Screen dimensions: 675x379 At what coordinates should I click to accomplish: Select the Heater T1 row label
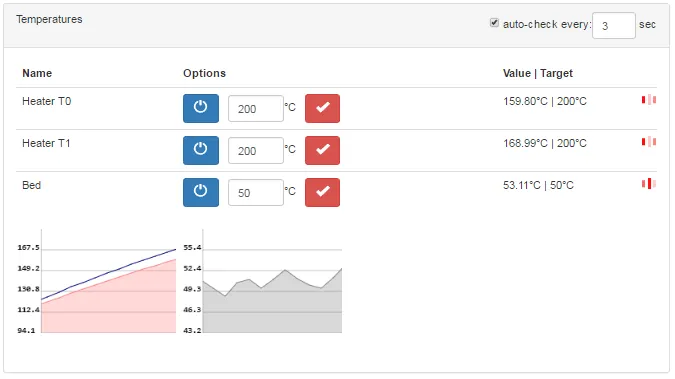pyautogui.click(x=46, y=143)
